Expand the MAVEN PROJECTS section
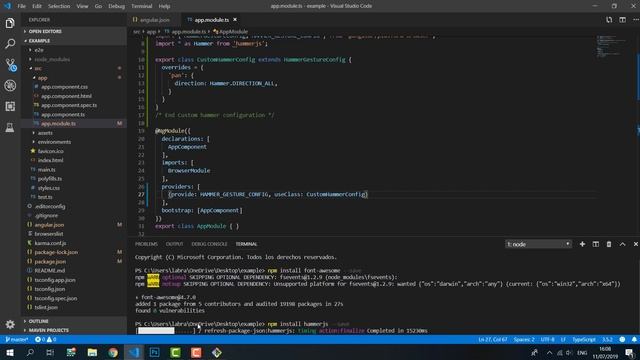Viewport: 640px width, 360px height. 74,330
